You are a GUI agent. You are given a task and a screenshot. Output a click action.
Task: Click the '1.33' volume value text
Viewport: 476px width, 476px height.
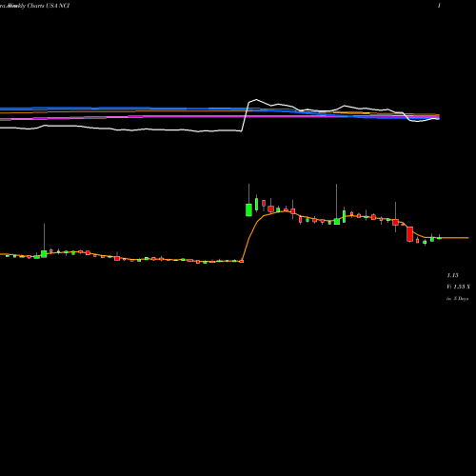coord(459,287)
